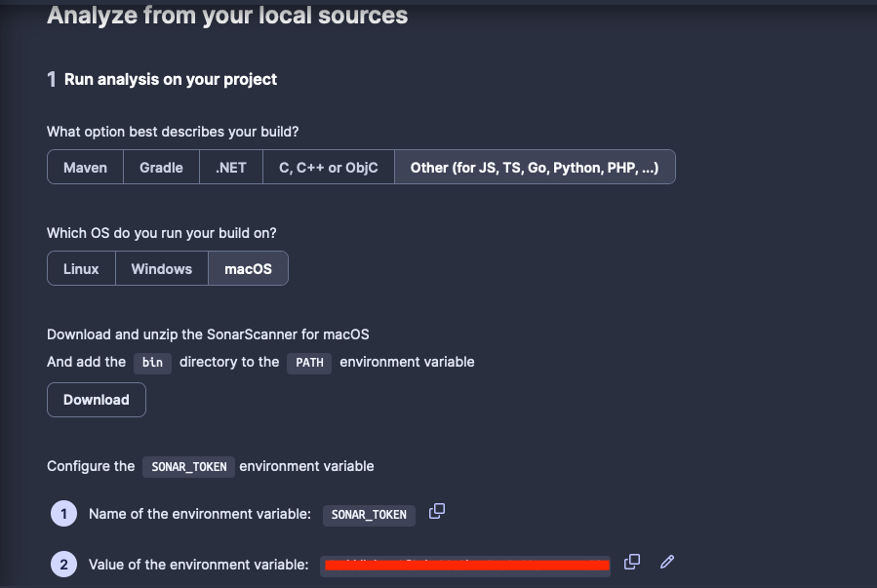Image resolution: width=877 pixels, height=588 pixels.
Task: Select the Maven build option
Action: [x=84, y=167]
